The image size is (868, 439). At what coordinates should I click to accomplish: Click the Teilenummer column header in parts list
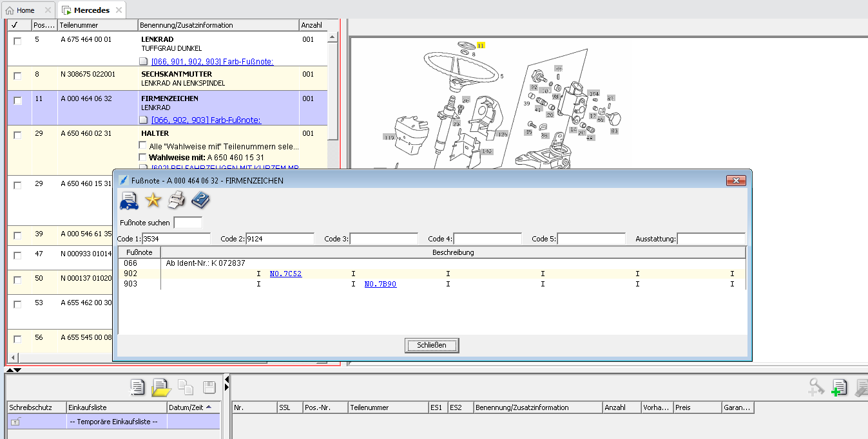(97, 25)
